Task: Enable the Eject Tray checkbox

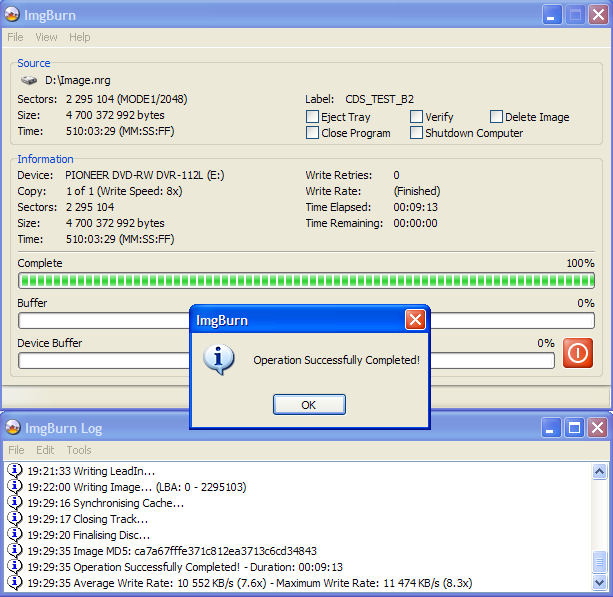Action: pos(312,117)
